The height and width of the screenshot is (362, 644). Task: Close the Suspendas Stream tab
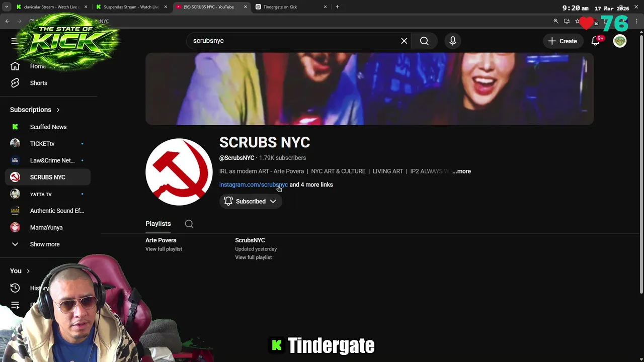pos(166,7)
